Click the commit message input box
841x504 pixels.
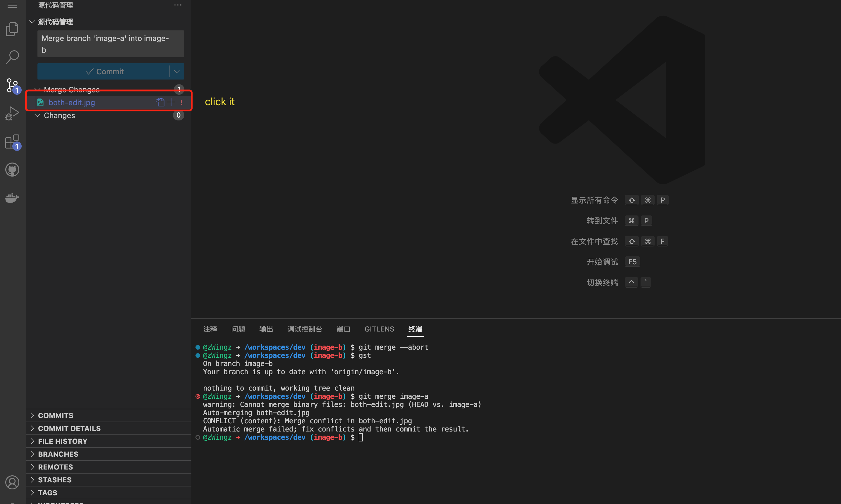[111, 44]
